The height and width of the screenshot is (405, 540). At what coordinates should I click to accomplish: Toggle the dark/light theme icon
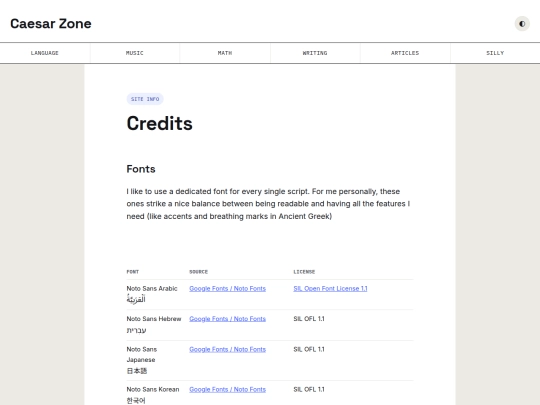(x=522, y=24)
